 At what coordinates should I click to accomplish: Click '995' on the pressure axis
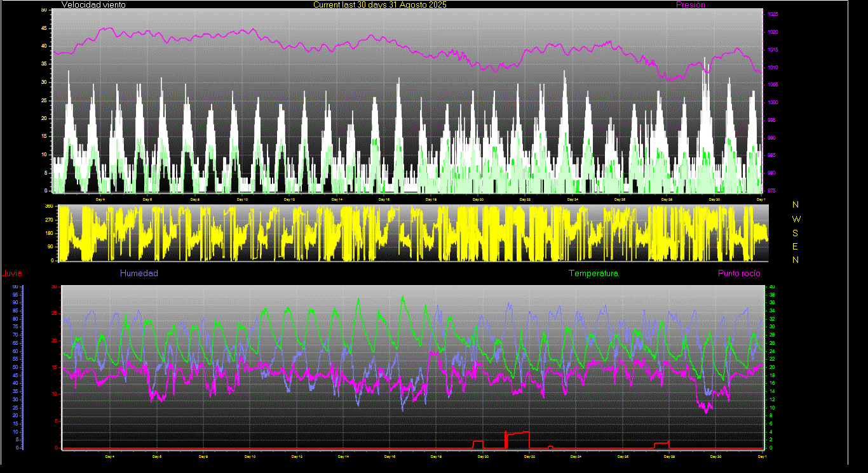pos(772,120)
